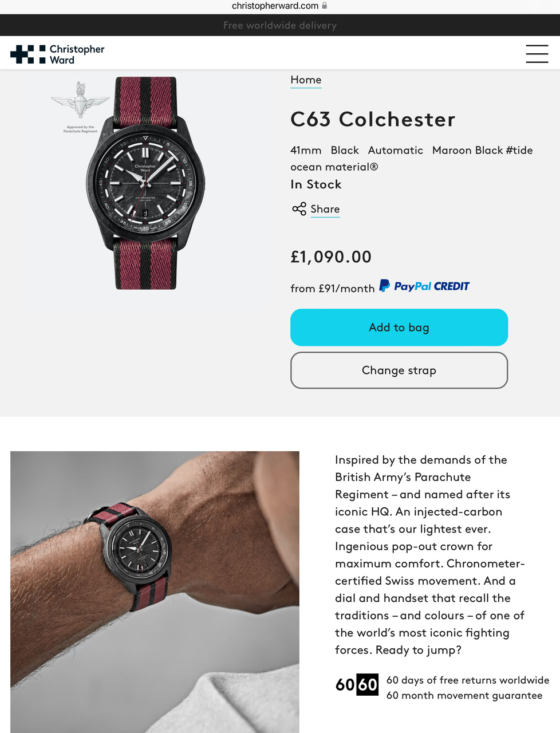Click the Parachute Regiment approval badge
Image resolution: width=560 pixels, height=733 pixels.
tap(80, 106)
